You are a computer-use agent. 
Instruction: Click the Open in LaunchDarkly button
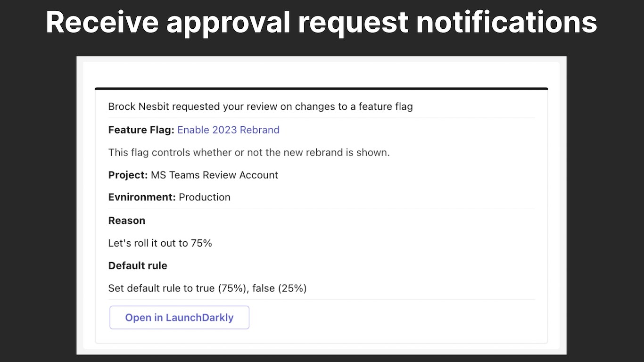click(179, 318)
